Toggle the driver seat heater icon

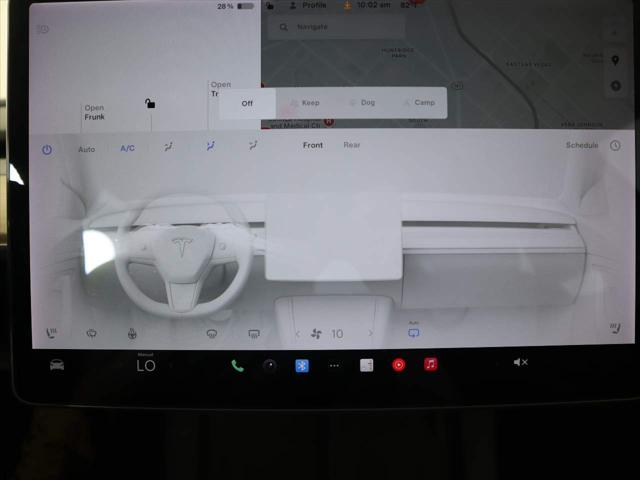(51, 333)
